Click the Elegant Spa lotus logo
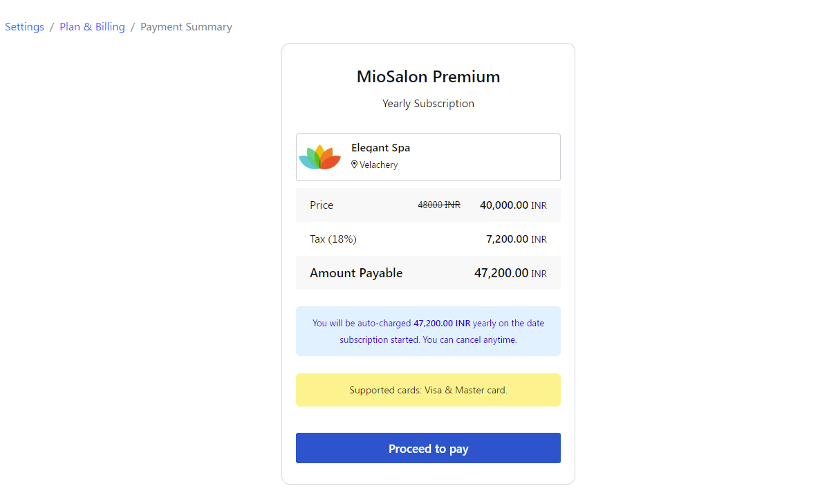The width and height of the screenshot is (818, 504). point(319,157)
